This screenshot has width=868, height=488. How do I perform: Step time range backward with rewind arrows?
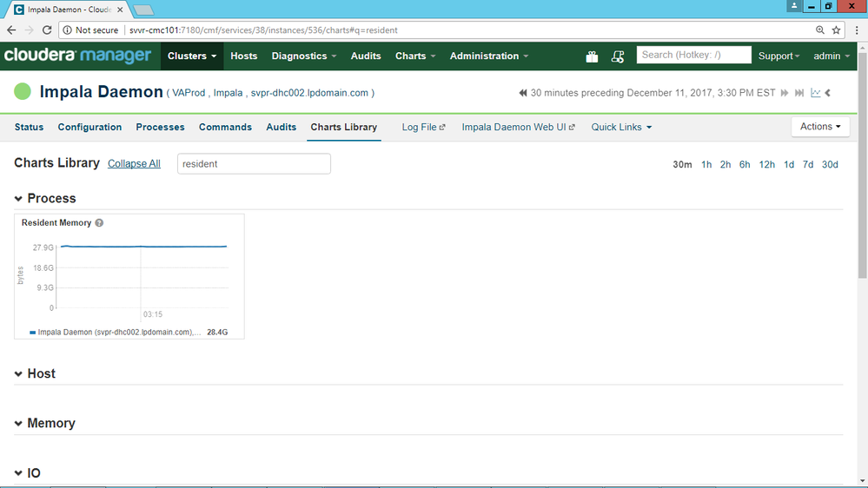coord(522,93)
